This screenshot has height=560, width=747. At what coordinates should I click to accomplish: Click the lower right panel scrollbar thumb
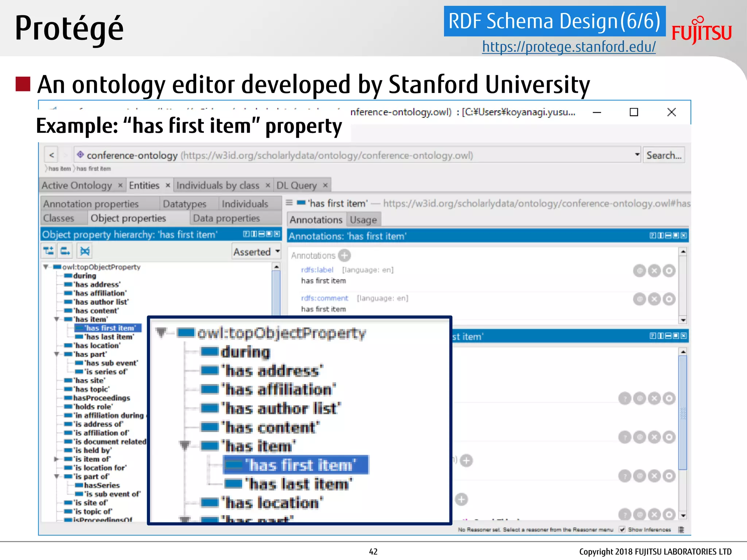[683, 413]
